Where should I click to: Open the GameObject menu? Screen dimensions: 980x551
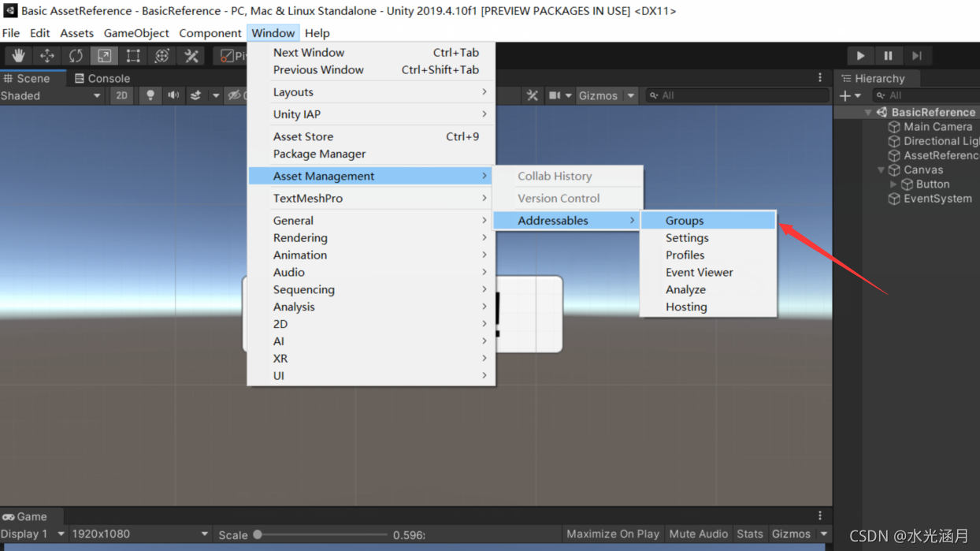tap(136, 33)
